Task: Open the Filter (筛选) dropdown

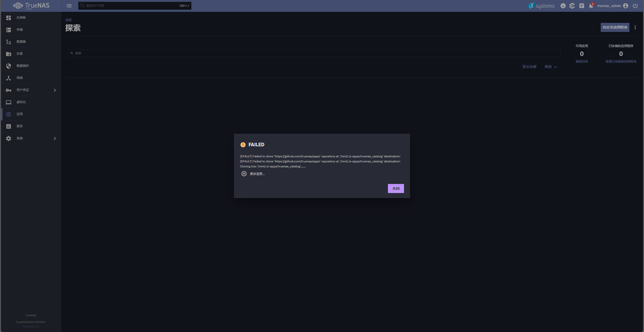Action: (551, 67)
